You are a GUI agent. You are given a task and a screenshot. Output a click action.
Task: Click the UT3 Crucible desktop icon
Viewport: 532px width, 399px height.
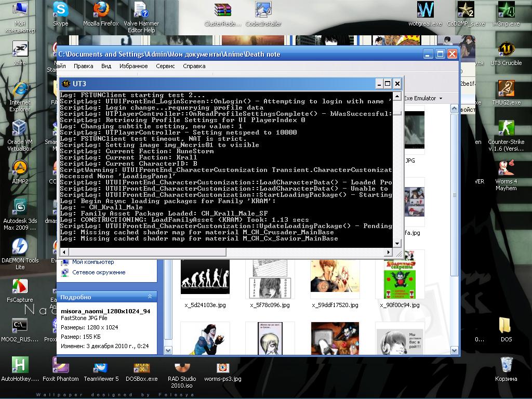(506, 50)
